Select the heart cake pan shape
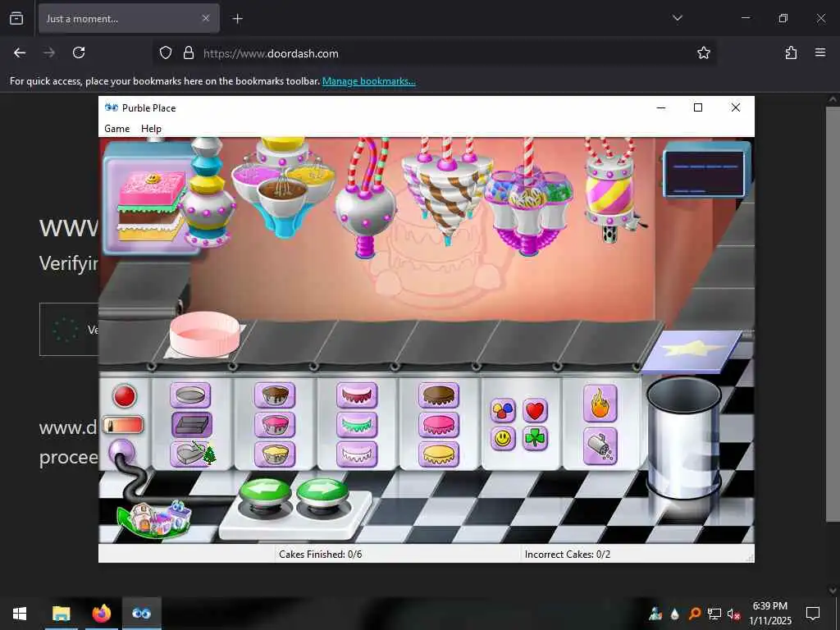Image resolution: width=840 pixels, height=630 pixels. coord(190,454)
